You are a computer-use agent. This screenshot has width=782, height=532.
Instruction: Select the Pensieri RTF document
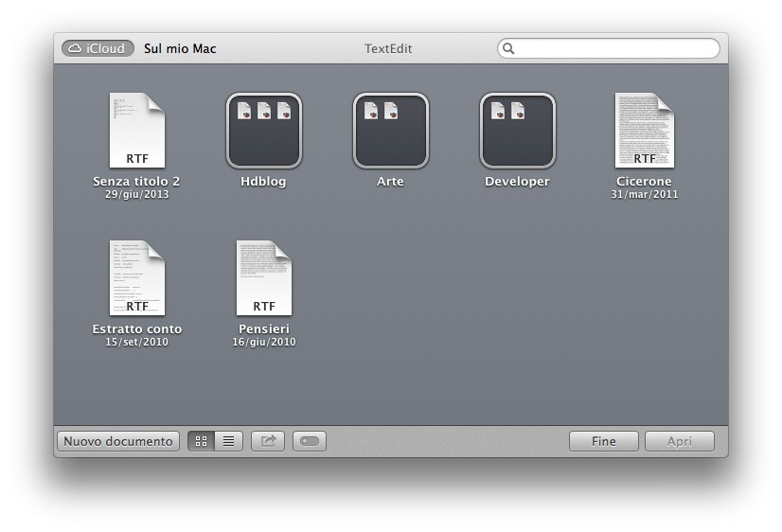click(x=263, y=278)
